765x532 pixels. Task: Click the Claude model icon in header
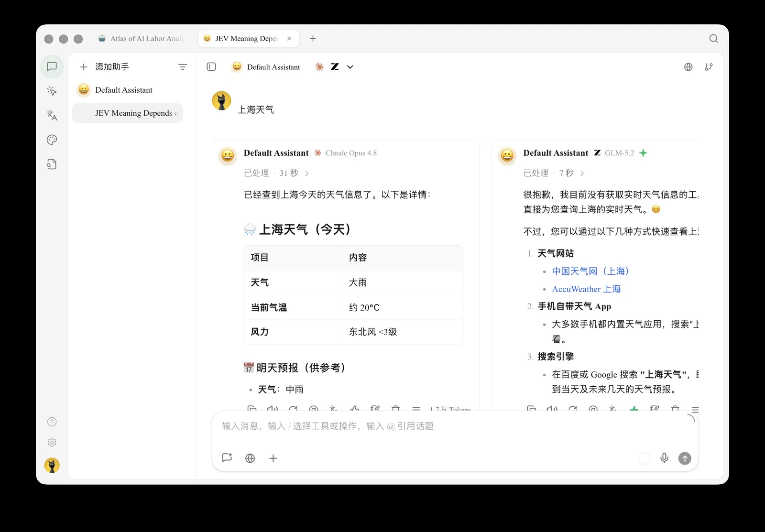pyautogui.click(x=319, y=67)
